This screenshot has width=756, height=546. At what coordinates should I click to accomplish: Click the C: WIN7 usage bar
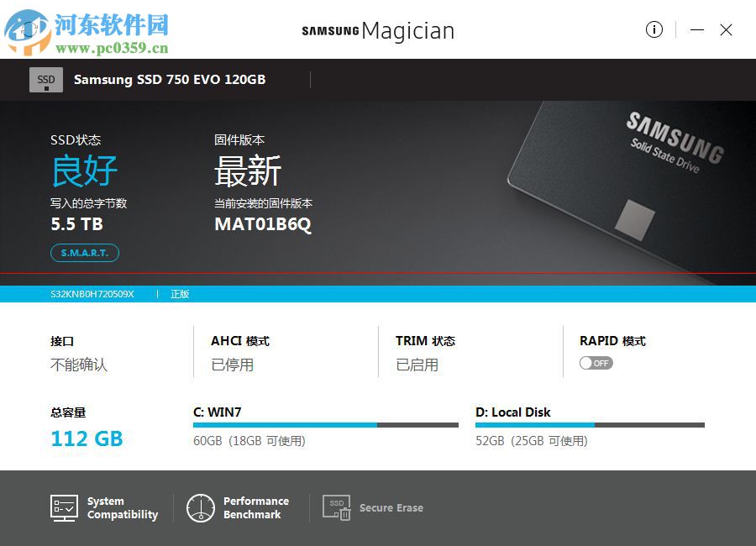325,425
